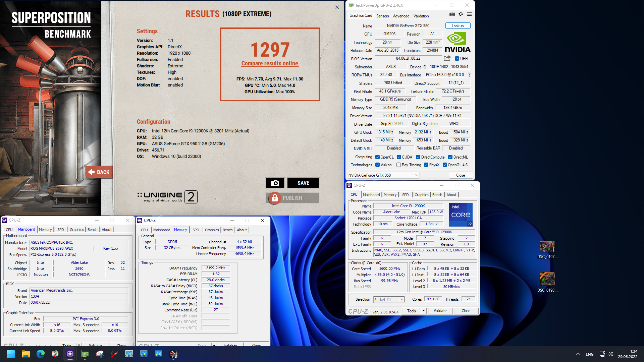Click Close button in GPU-Z

[461, 175]
